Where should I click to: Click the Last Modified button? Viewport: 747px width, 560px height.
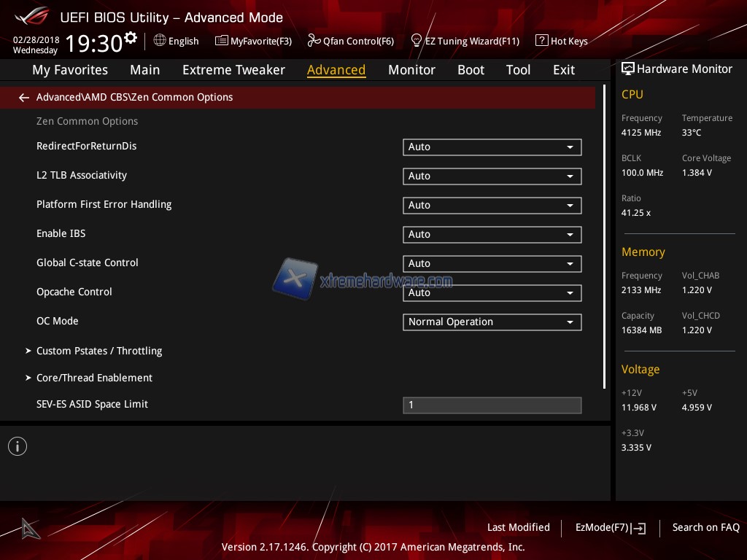(x=518, y=527)
